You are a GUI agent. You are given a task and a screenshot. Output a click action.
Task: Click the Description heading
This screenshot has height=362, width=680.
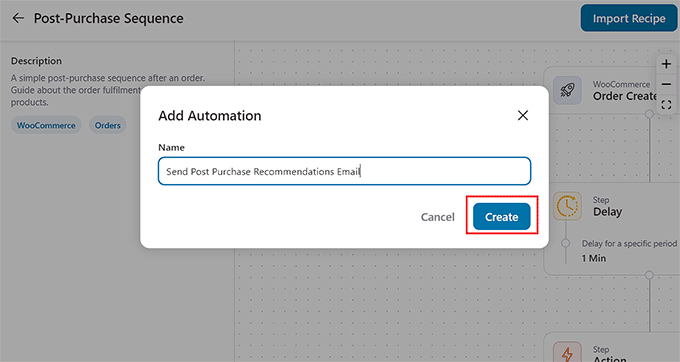click(x=36, y=61)
